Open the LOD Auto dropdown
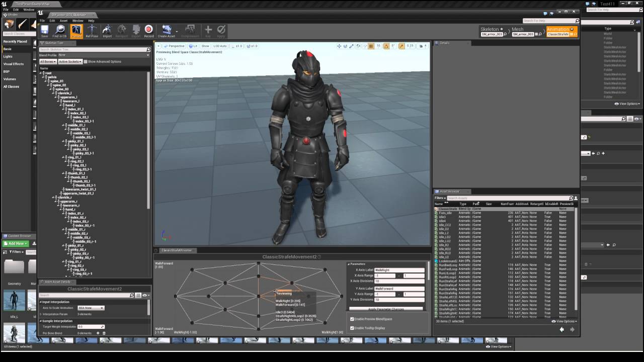The width and height of the screenshot is (644, 362). click(220, 46)
